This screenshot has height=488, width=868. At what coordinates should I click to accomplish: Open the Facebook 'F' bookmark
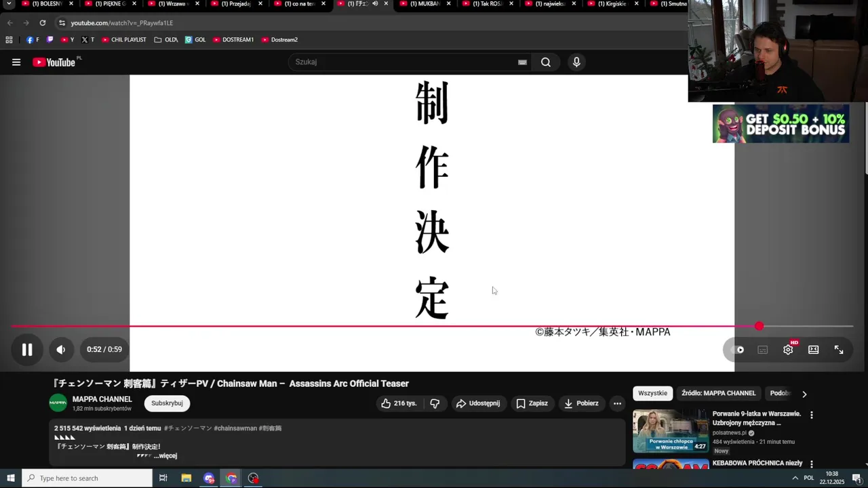pyautogui.click(x=33, y=40)
